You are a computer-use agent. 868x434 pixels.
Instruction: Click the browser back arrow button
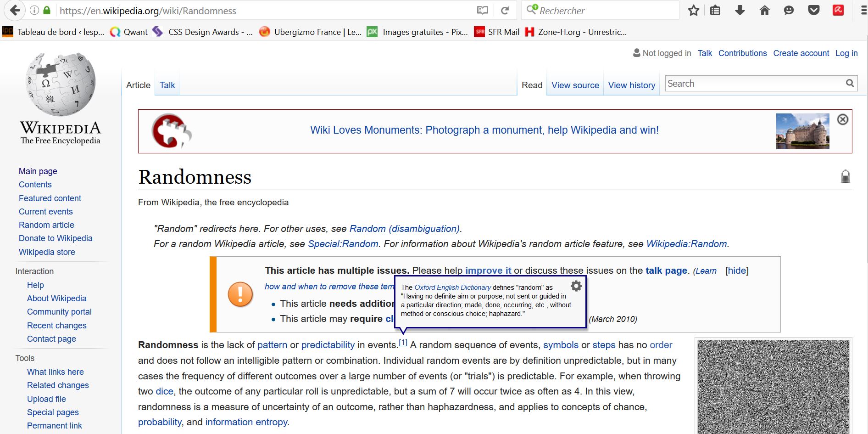tap(15, 10)
